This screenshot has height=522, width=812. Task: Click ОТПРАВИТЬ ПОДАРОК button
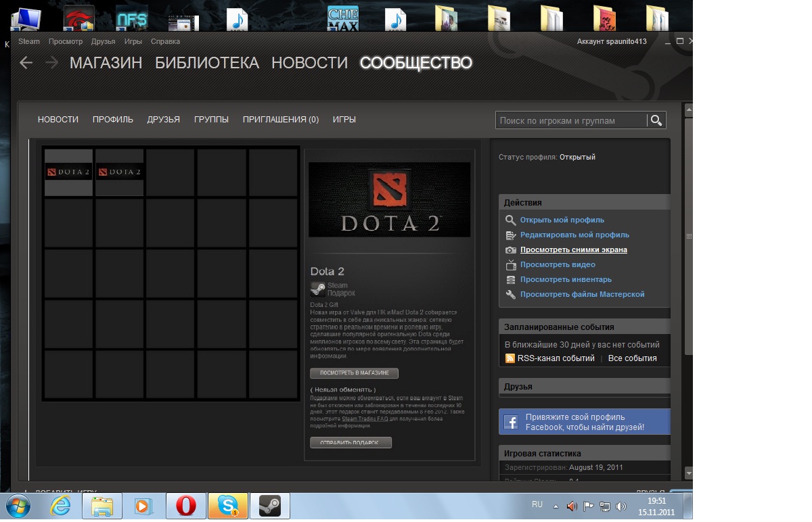point(351,443)
